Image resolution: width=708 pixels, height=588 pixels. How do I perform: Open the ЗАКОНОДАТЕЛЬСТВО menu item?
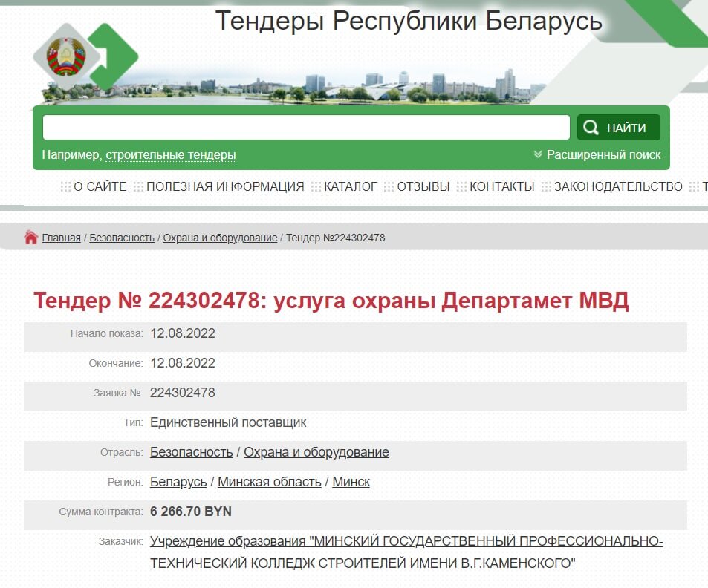[618, 186]
